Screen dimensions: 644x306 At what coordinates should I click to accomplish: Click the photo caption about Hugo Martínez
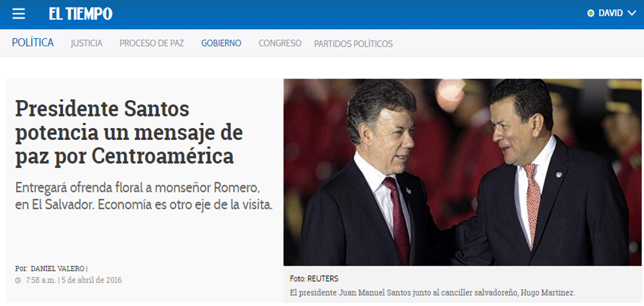[432, 293]
